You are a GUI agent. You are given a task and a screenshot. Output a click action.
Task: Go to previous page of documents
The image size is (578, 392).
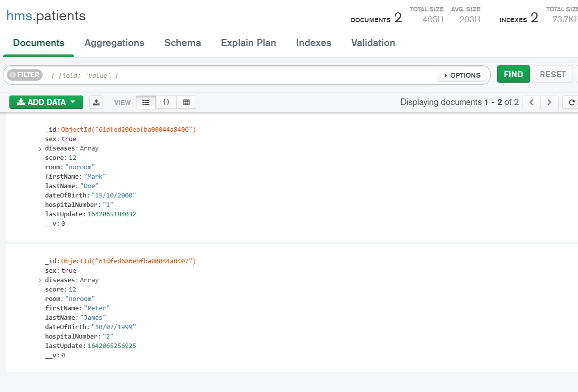click(532, 102)
